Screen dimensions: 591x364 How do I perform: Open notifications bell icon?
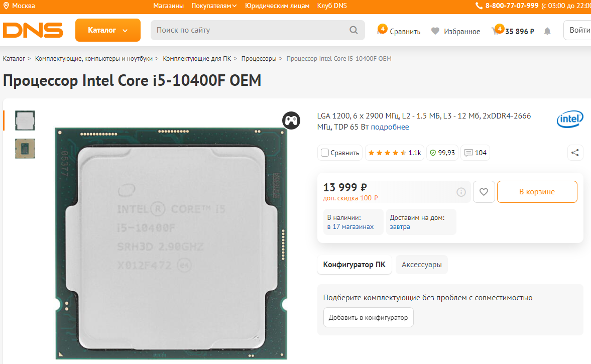coord(547,31)
